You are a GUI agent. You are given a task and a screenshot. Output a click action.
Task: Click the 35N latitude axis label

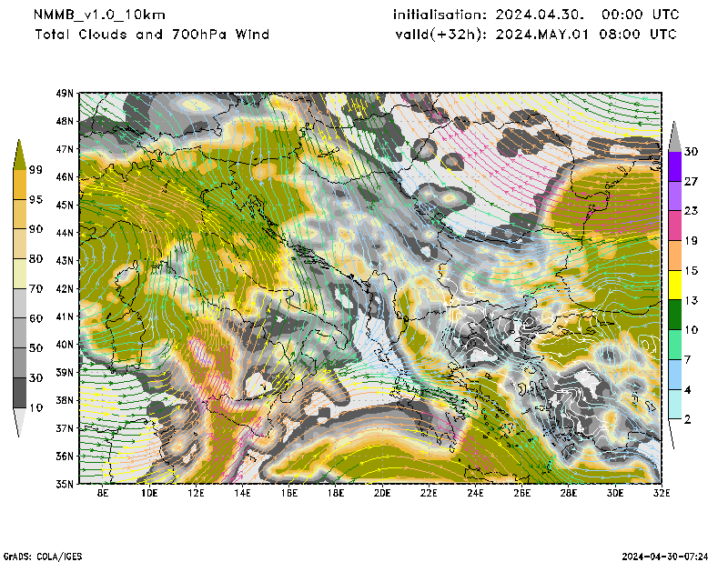tap(64, 484)
